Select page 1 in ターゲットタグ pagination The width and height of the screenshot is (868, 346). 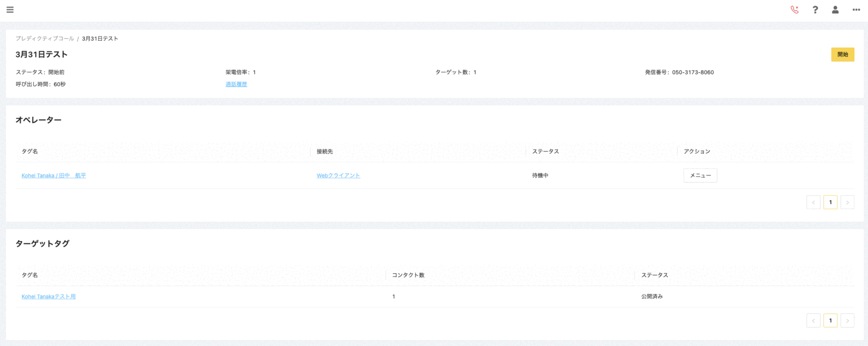[831, 320]
